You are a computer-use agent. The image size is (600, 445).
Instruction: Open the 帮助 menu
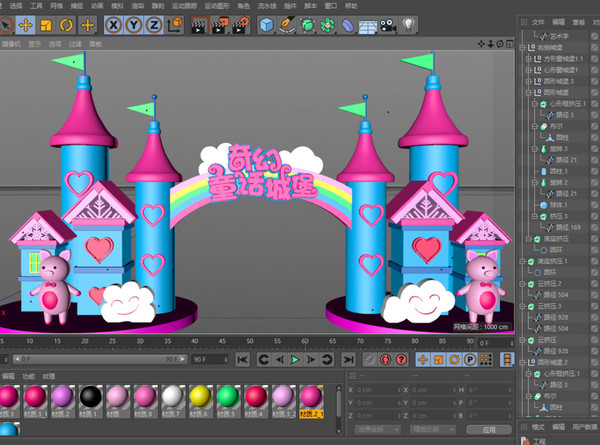351,5
